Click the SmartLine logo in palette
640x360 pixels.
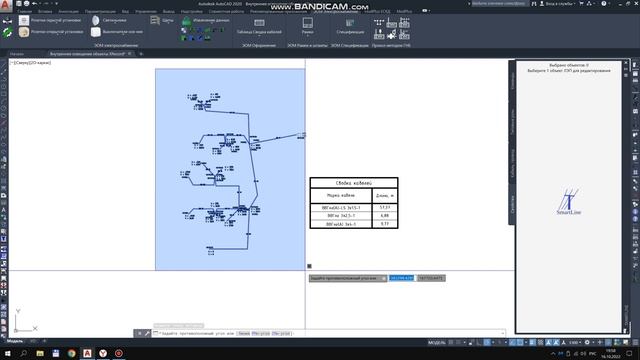(x=569, y=202)
